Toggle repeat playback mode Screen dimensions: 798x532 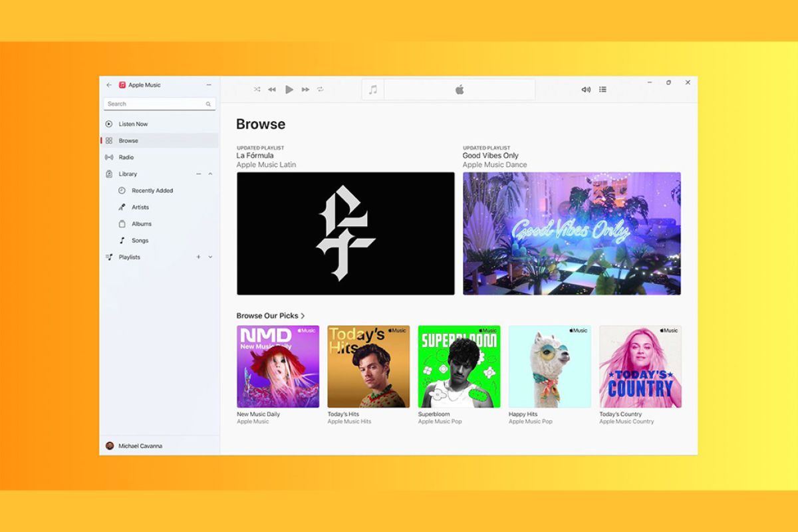(x=321, y=89)
